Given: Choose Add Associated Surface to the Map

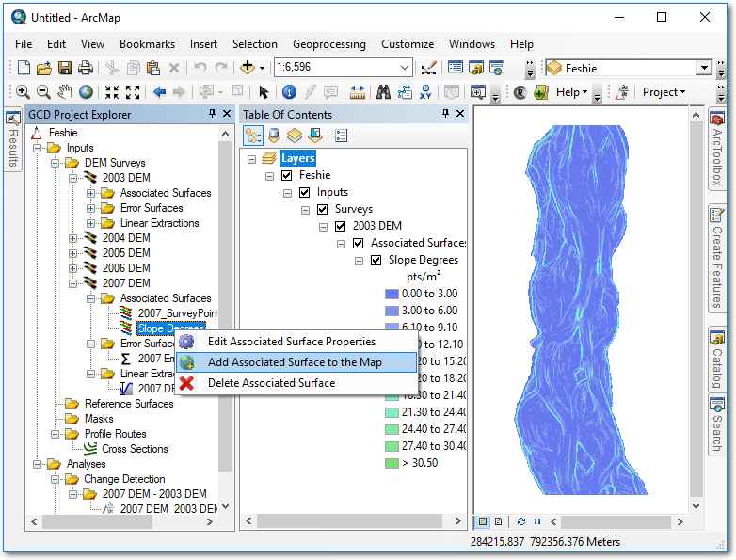Looking at the screenshot, I should [296, 362].
